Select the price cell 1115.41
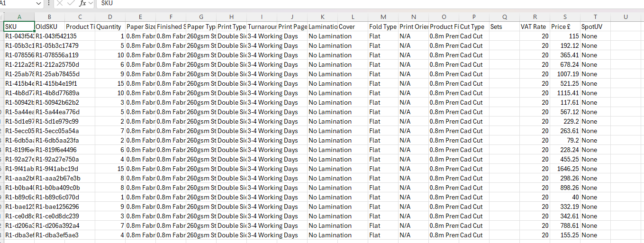This screenshot has height=243, width=644. point(565,93)
